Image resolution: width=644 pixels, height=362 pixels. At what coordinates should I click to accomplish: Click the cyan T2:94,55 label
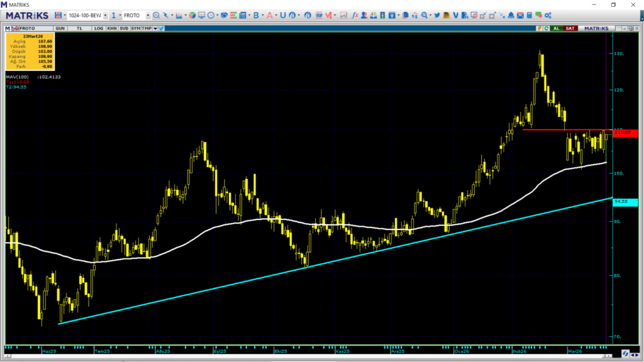point(16,87)
